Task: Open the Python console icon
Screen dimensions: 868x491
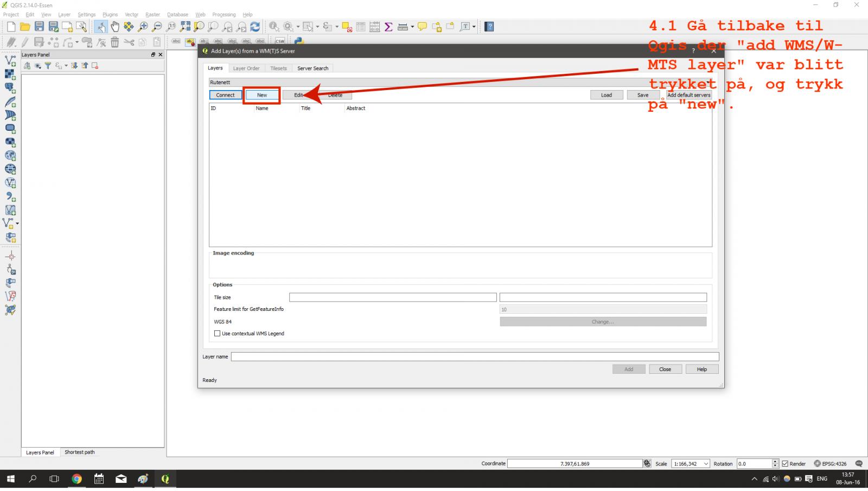Action: (298, 41)
